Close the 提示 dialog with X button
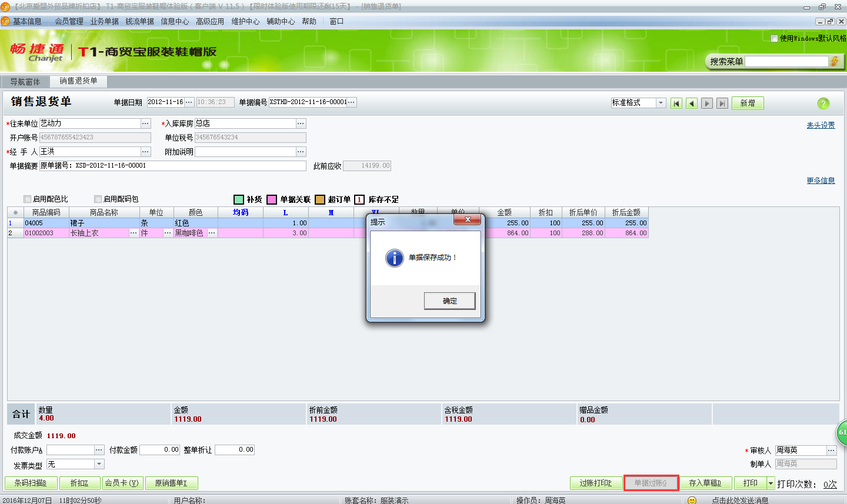 point(468,219)
